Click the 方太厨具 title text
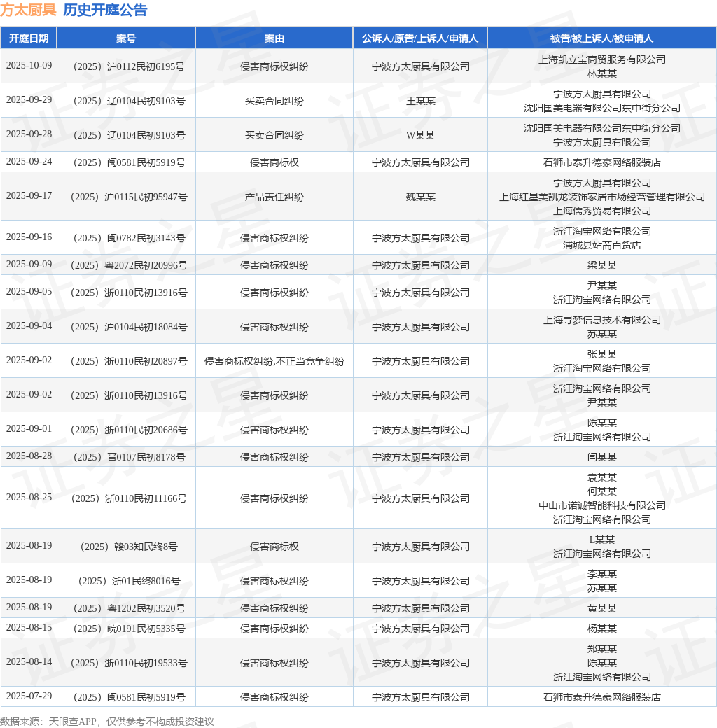Viewport: 717px width, 728px height. tap(28, 10)
